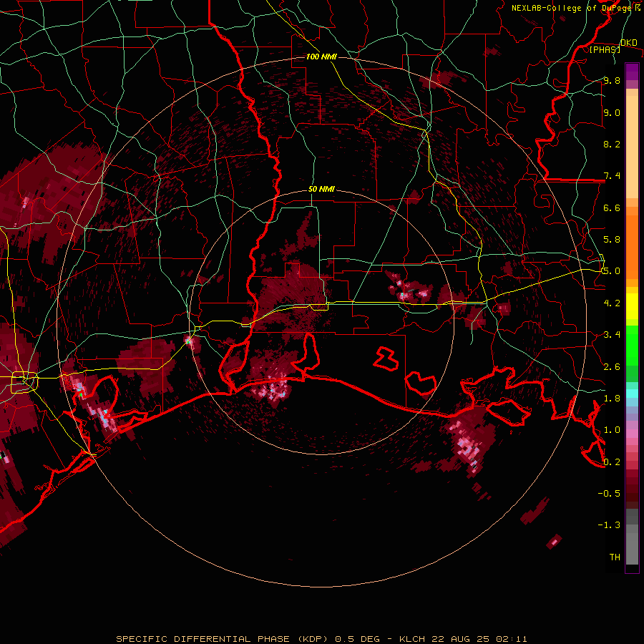Pick the cyan swatch beside 1.8

click(x=632, y=394)
